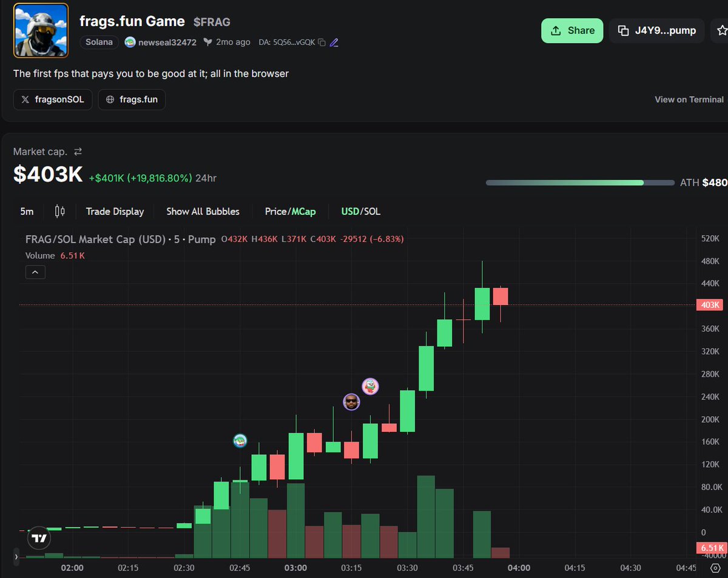Collapse the chart legend chevron
The width and height of the screenshot is (728, 578).
point(35,272)
